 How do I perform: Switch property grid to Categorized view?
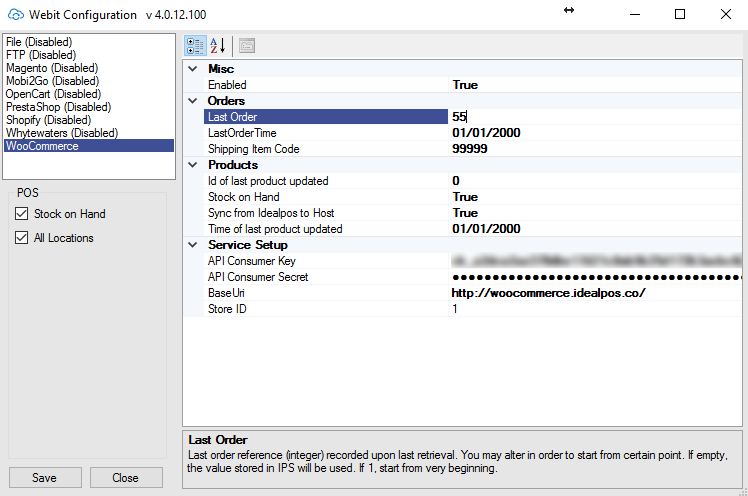[195, 46]
